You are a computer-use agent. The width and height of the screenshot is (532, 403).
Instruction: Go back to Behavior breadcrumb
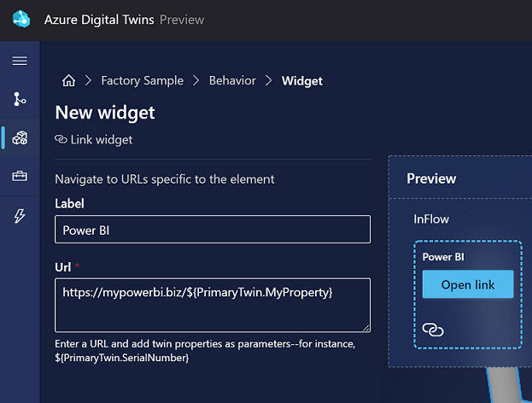click(232, 81)
